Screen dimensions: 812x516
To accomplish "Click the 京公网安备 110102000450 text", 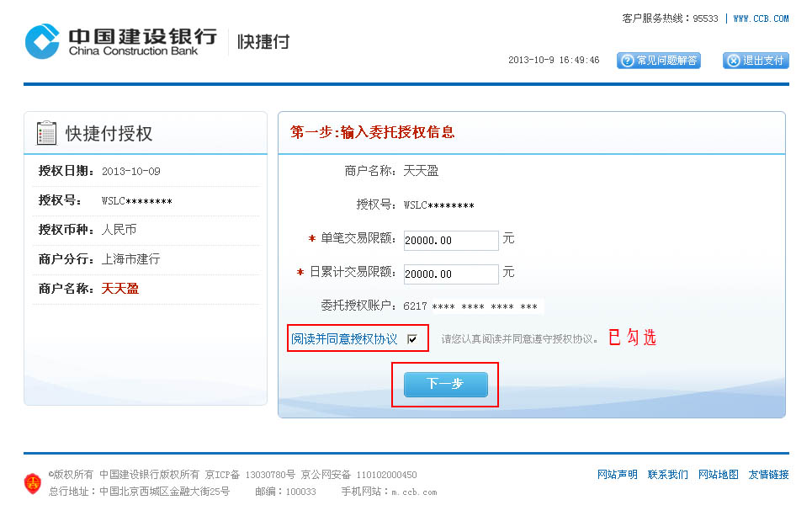I will [358, 475].
